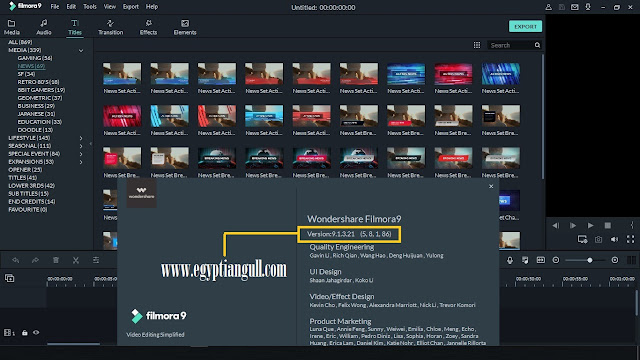This screenshot has width=640, height=360.
Task: Click the preview volume speaker icon
Action: point(614,240)
